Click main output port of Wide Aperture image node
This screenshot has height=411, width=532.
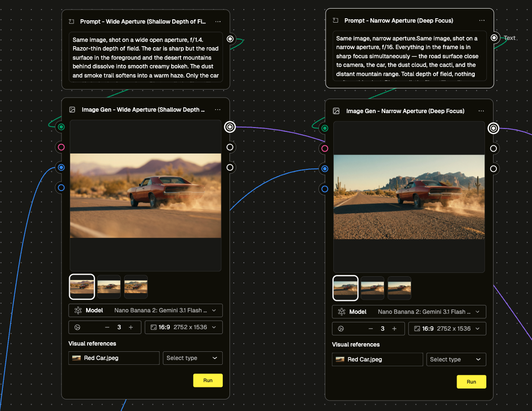coord(230,127)
